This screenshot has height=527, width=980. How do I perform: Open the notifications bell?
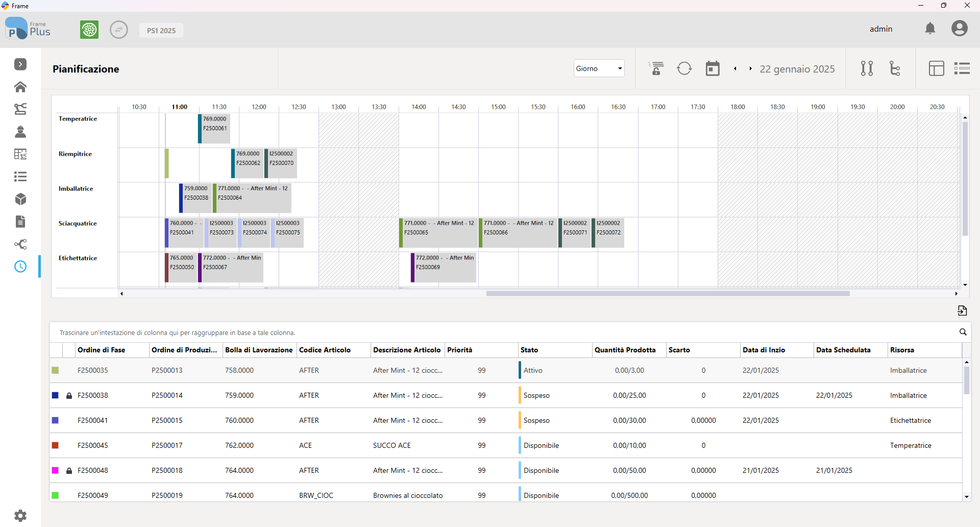[x=930, y=29]
